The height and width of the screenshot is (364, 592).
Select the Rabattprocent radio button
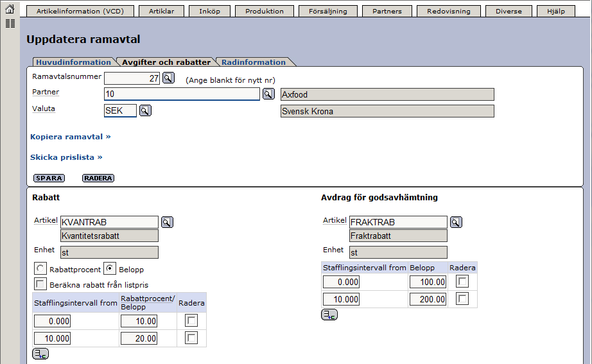[x=40, y=269]
